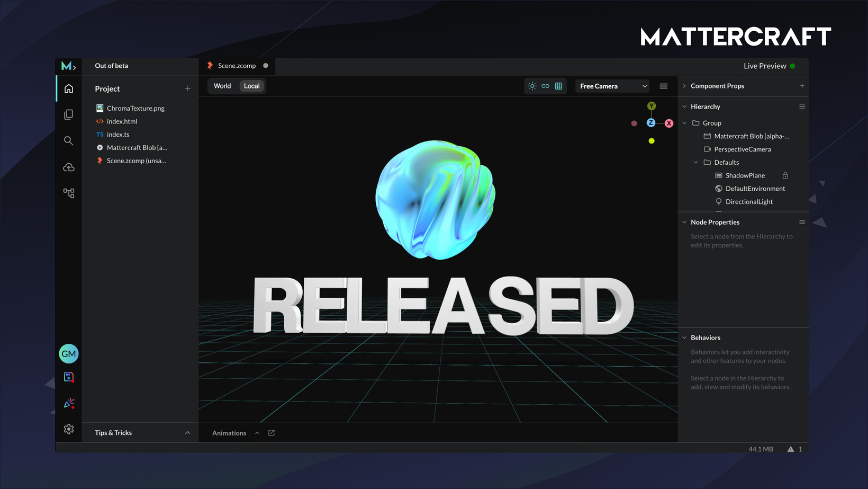Click the Out of beta project title

pos(112,66)
